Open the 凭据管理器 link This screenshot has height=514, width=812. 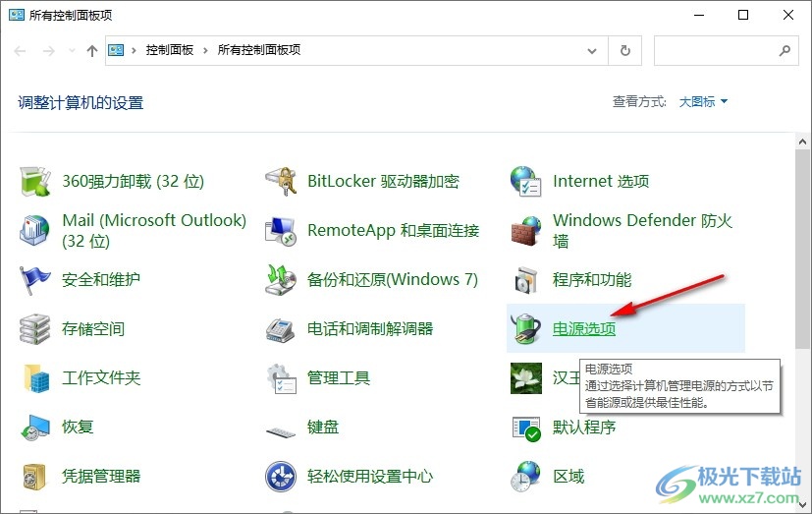coord(101,477)
